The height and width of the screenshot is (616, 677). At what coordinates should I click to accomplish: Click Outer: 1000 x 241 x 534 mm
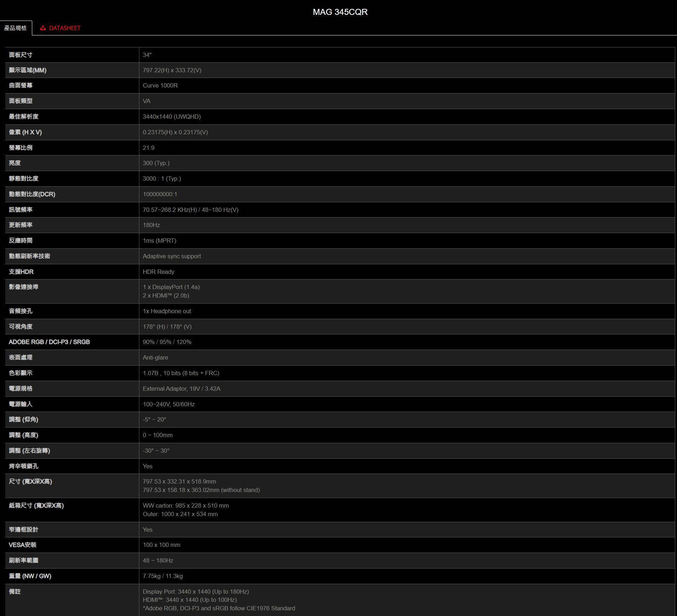pyautogui.click(x=180, y=514)
